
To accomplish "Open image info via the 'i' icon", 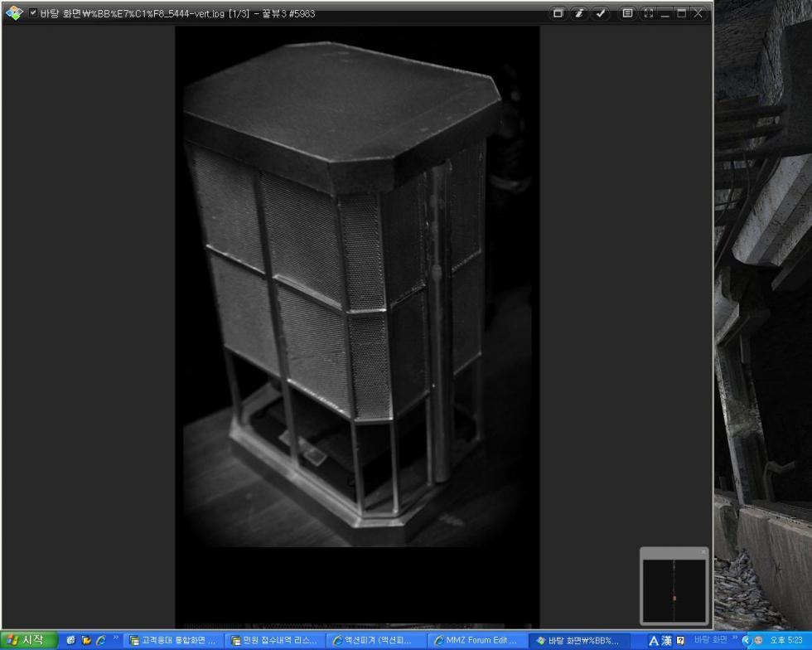I will (x=580, y=13).
